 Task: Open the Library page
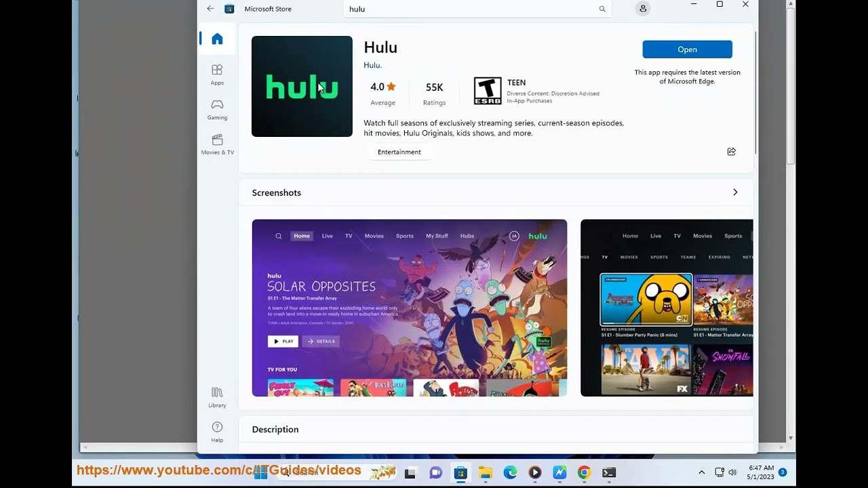coord(217,397)
